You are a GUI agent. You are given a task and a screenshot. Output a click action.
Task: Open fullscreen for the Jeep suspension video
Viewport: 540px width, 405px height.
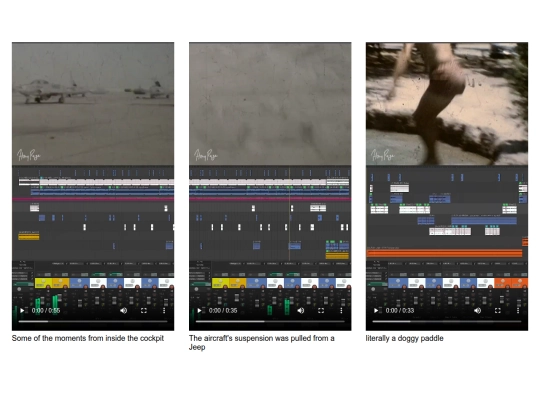pos(321,311)
